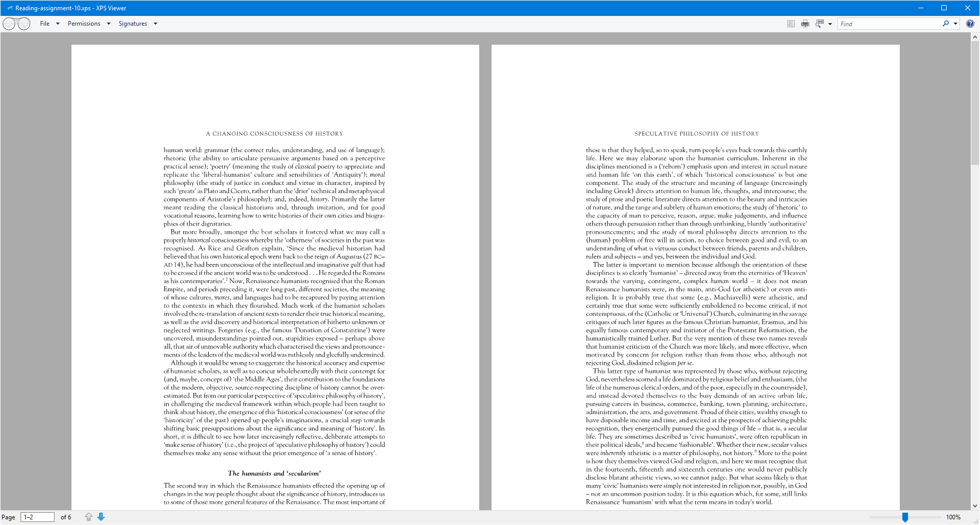Go to next page blue arrow

101,517
